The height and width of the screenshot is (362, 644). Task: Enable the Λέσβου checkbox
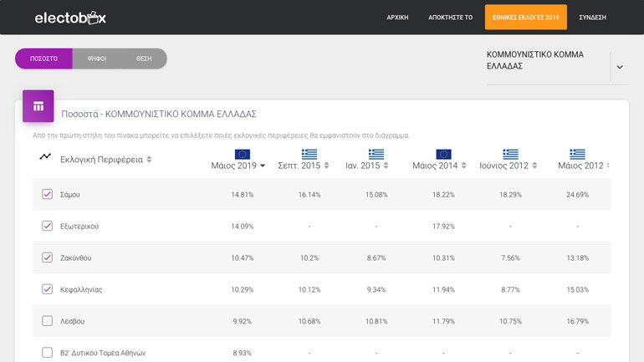coord(47,321)
